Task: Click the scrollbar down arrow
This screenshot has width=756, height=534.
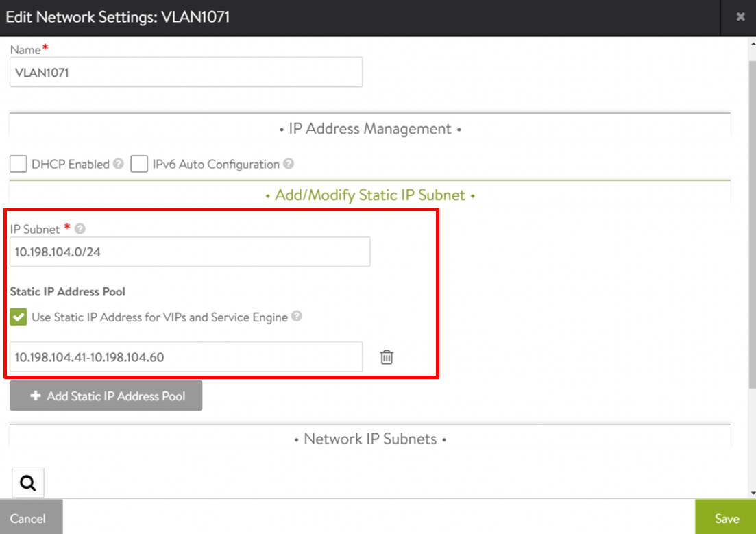Action: coord(751,492)
